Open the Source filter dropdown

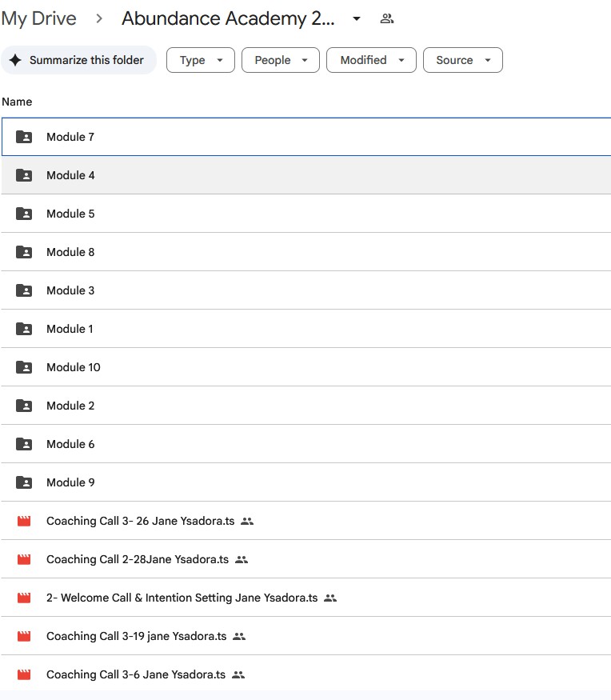[463, 60]
